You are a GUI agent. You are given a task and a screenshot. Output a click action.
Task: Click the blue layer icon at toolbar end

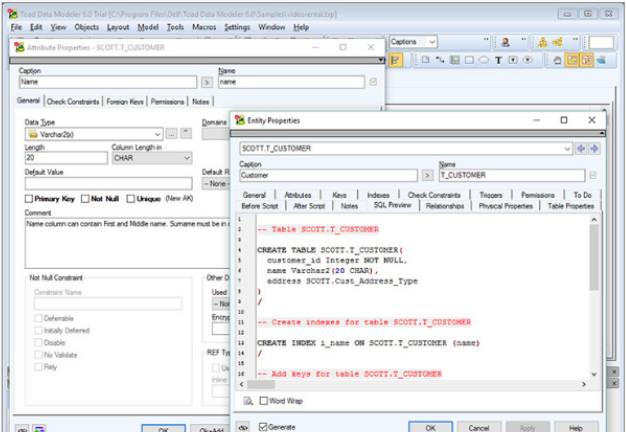[601, 60]
